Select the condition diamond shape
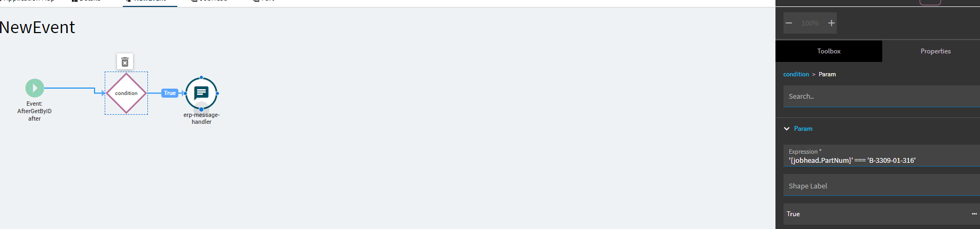 (126, 93)
